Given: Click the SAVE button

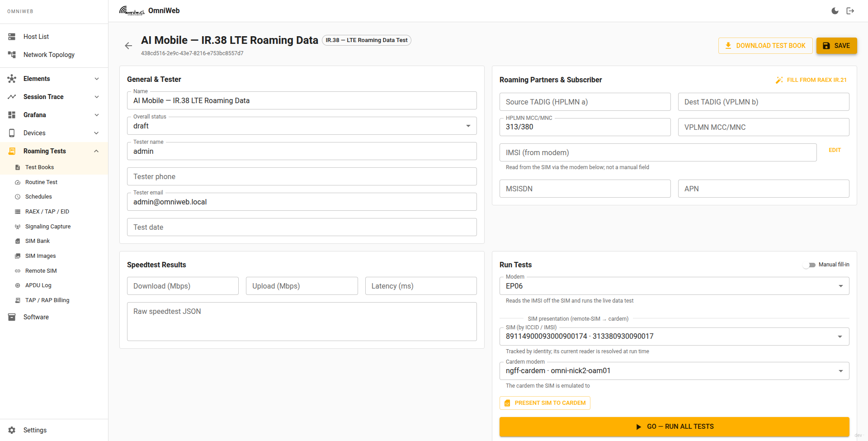Looking at the screenshot, I should tap(837, 46).
